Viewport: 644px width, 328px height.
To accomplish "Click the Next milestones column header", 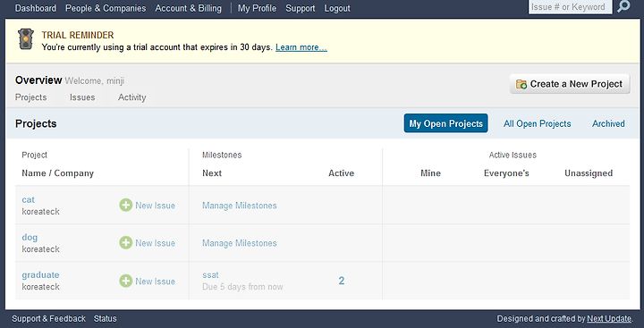I will 212,173.
